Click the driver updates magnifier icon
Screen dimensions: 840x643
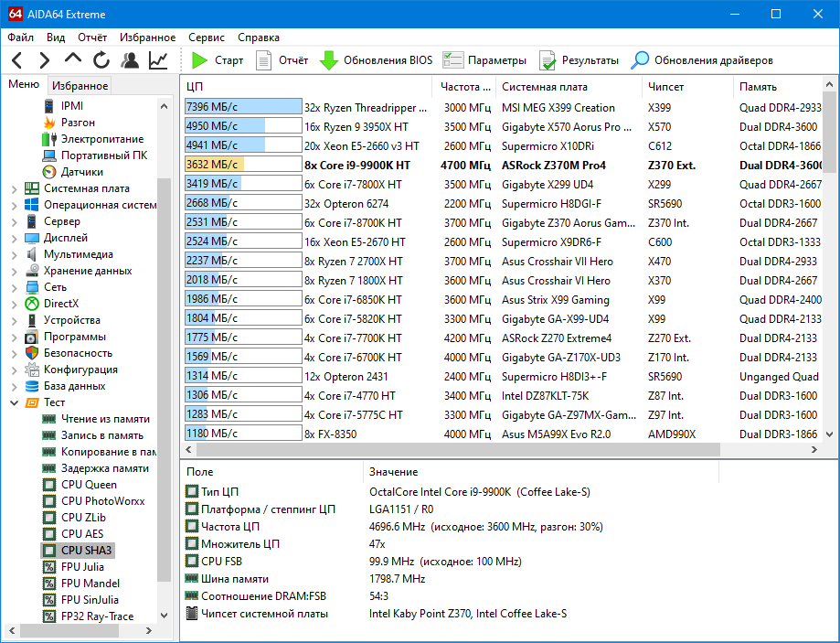pos(641,60)
